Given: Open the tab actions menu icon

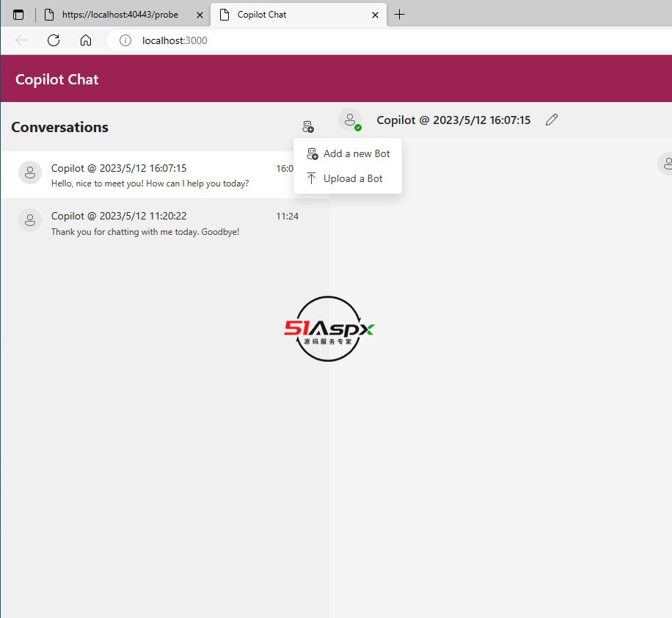Looking at the screenshot, I should coord(18,15).
